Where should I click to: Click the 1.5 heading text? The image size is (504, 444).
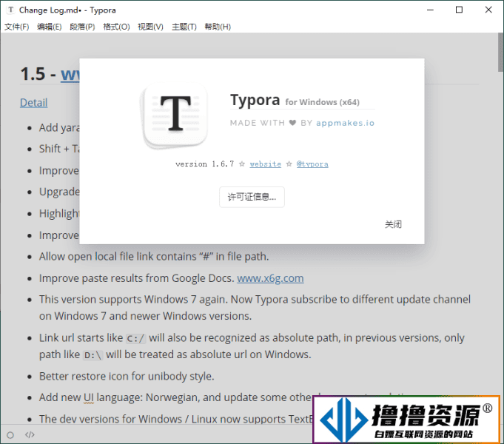33,74
